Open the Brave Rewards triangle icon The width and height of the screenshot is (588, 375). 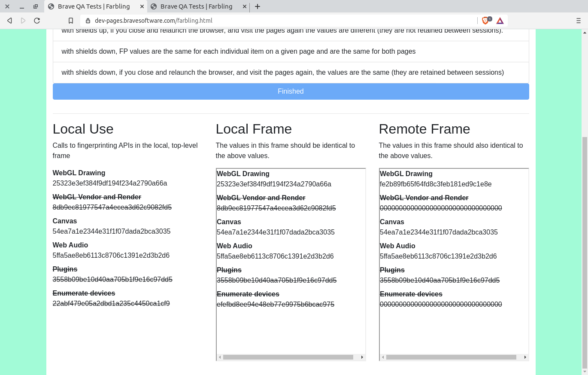(x=500, y=21)
